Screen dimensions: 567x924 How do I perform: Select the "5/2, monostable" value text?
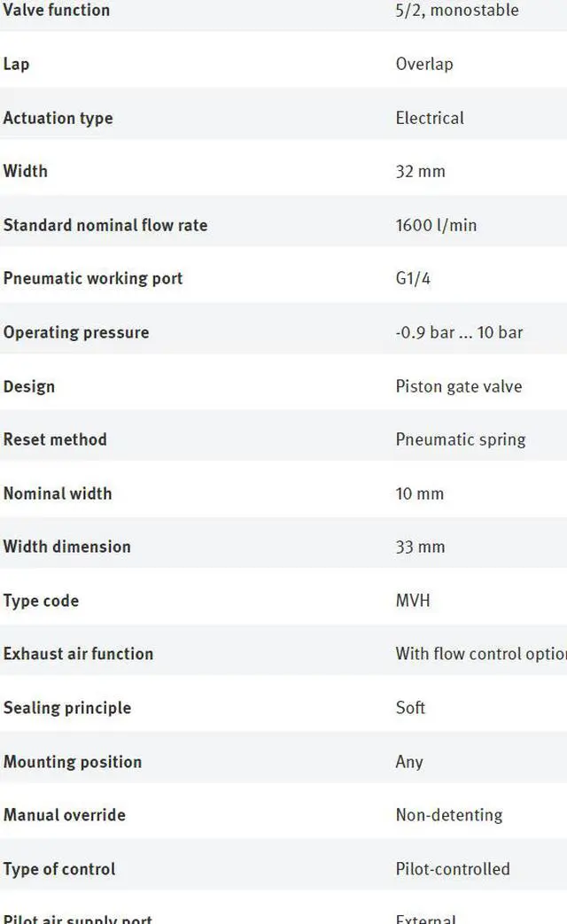pos(457,11)
